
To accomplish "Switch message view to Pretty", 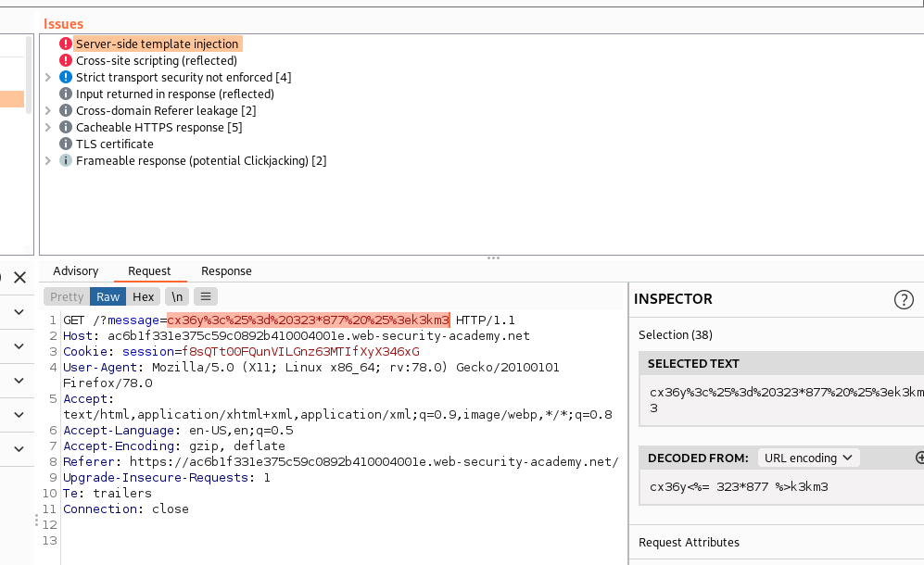I will [x=67, y=296].
